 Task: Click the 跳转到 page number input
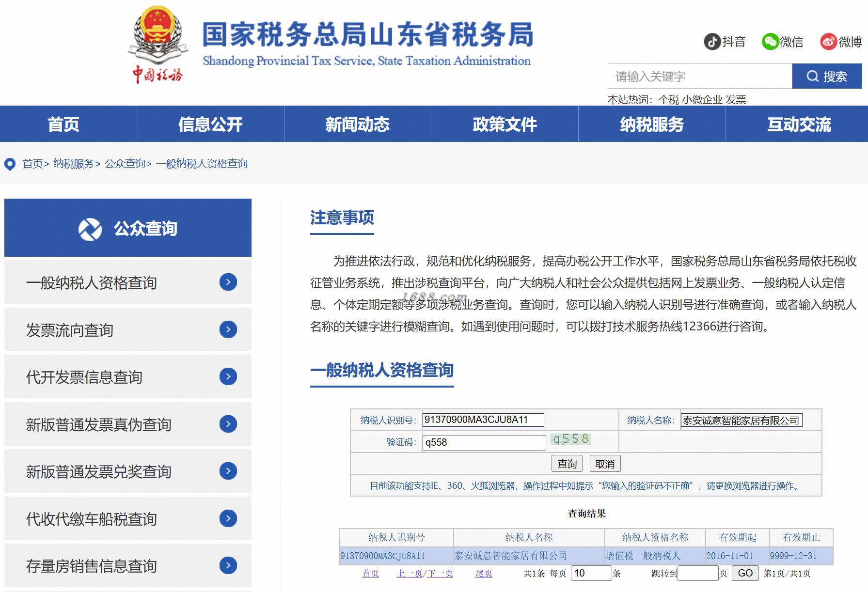(x=698, y=573)
